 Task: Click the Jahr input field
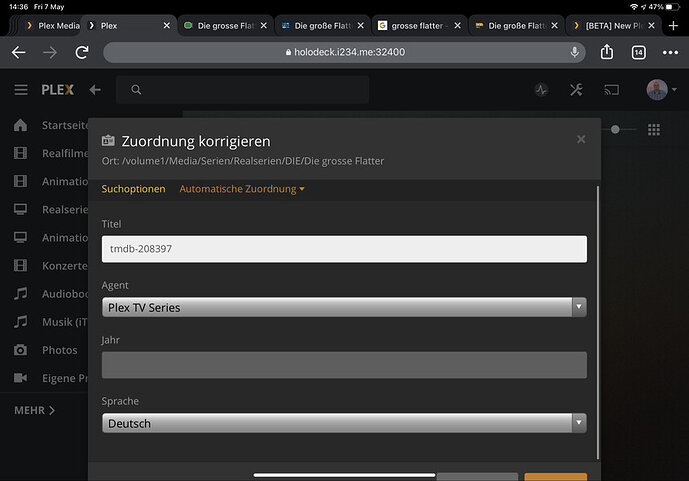point(344,365)
